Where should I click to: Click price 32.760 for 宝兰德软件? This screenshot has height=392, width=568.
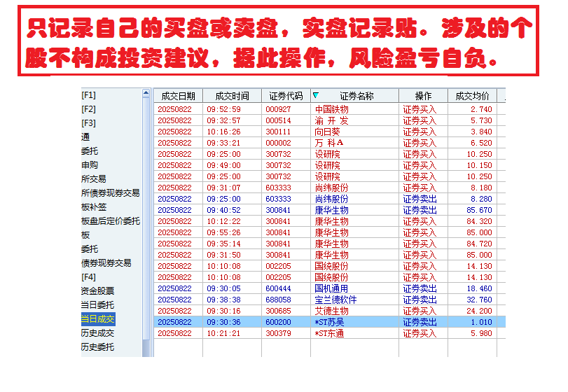(479, 300)
